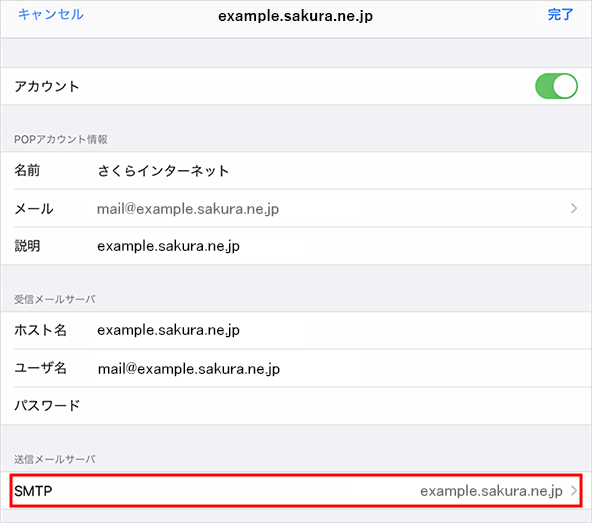This screenshot has width=592, height=523.
Task: Tap the パスワード label
Action: (x=47, y=406)
